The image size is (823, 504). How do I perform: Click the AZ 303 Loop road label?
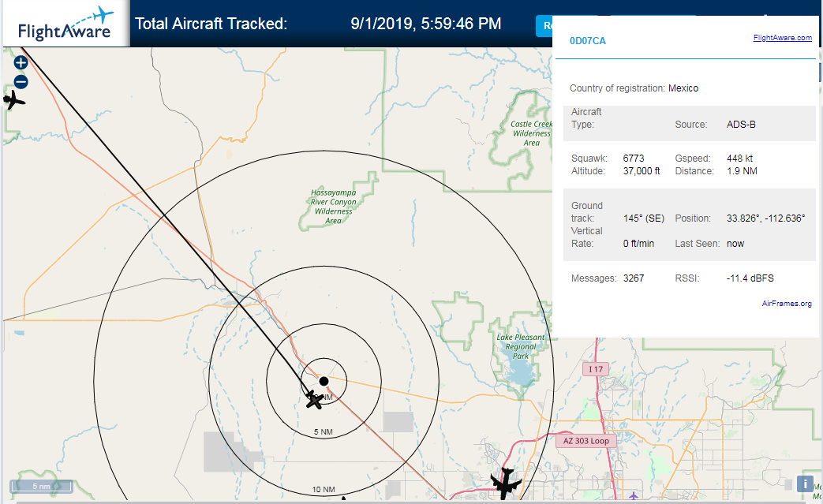tap(585, 441)
